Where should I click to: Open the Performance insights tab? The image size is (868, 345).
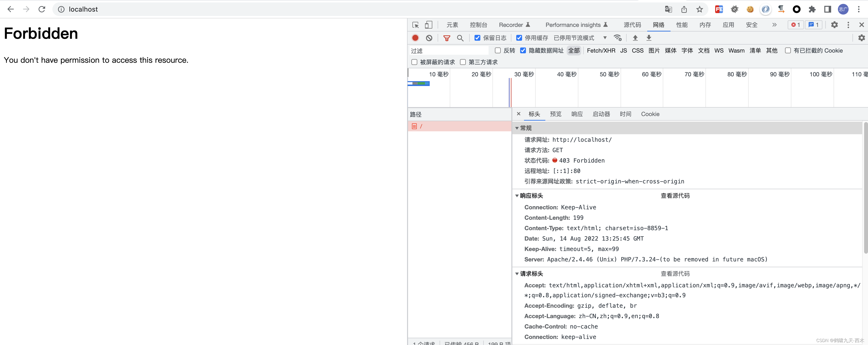pyautogui.click(x=577, y=25)
